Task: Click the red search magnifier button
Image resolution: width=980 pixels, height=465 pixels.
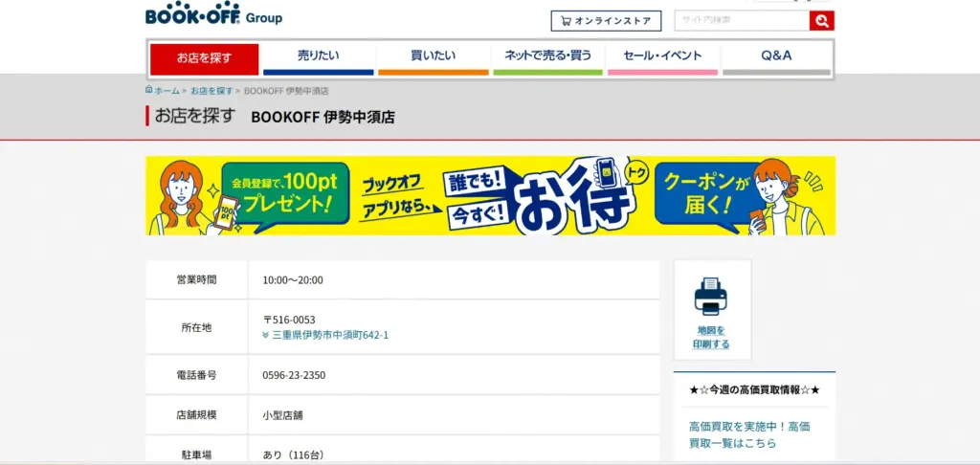Action: tap(821, 21)
